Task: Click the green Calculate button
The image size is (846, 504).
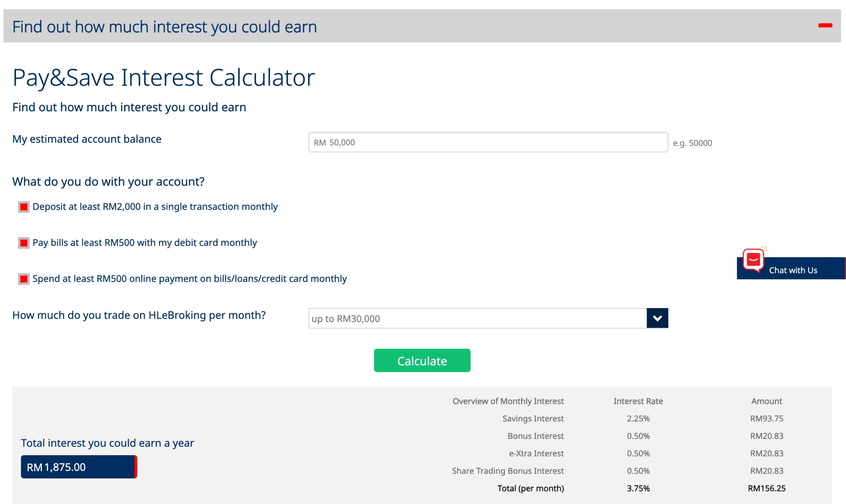Action: [422, 360]
